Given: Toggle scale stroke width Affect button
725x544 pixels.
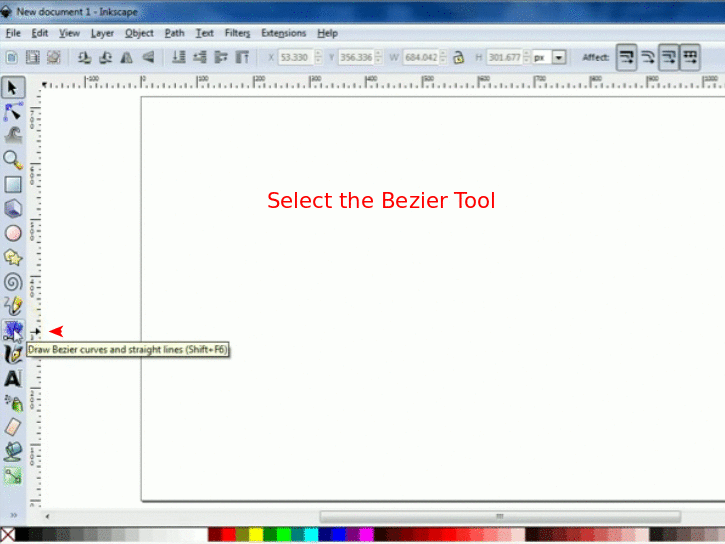Looking at the screenshot, I should pos(627,57).
